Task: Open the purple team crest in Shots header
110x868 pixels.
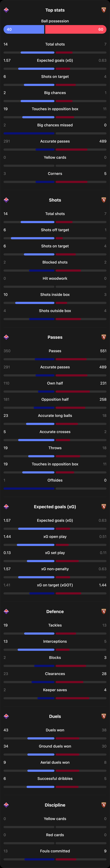Action: click(6, 200)
